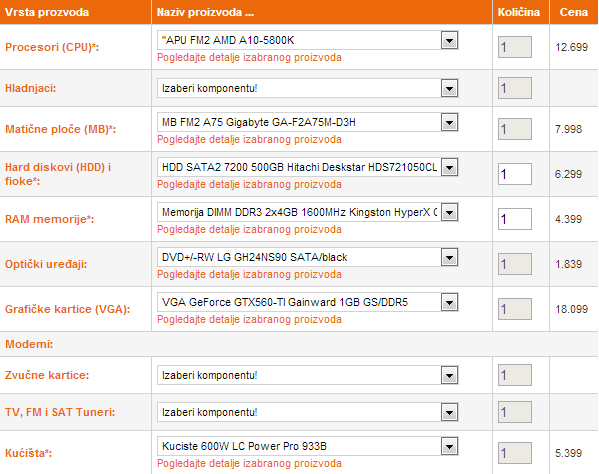The height and width of the screenshot is (474, 599).
Task: Click the HDD price 6.299
Action: point(568,174)
